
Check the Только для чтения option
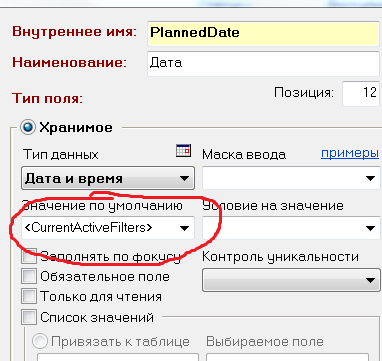29,297
